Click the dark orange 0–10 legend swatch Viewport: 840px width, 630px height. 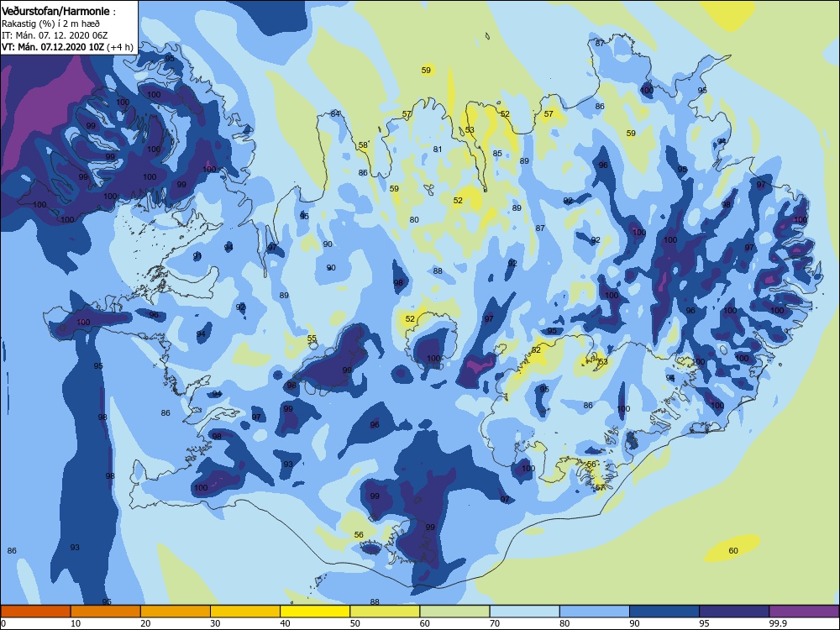35,612
